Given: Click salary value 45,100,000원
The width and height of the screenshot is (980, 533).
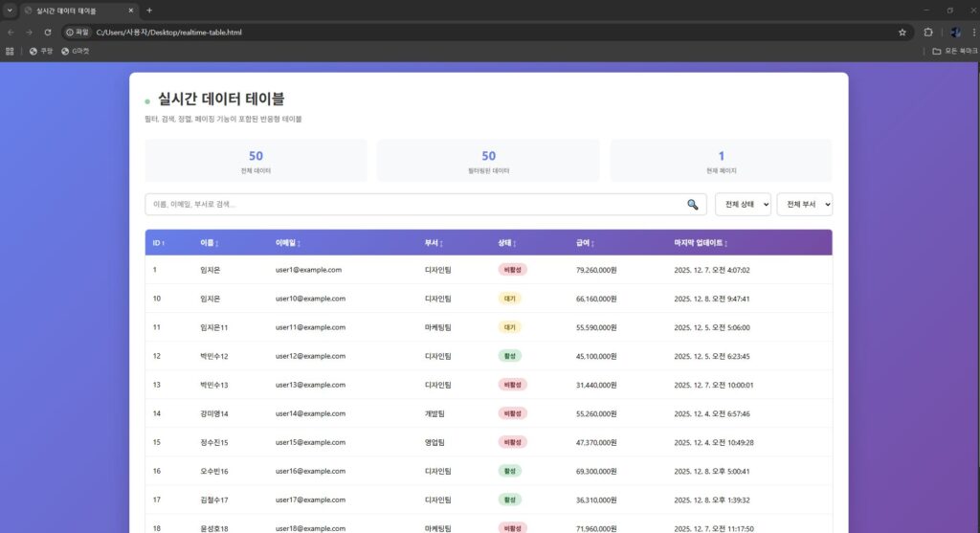Looking at the screenshot, I should click(596, 356).
